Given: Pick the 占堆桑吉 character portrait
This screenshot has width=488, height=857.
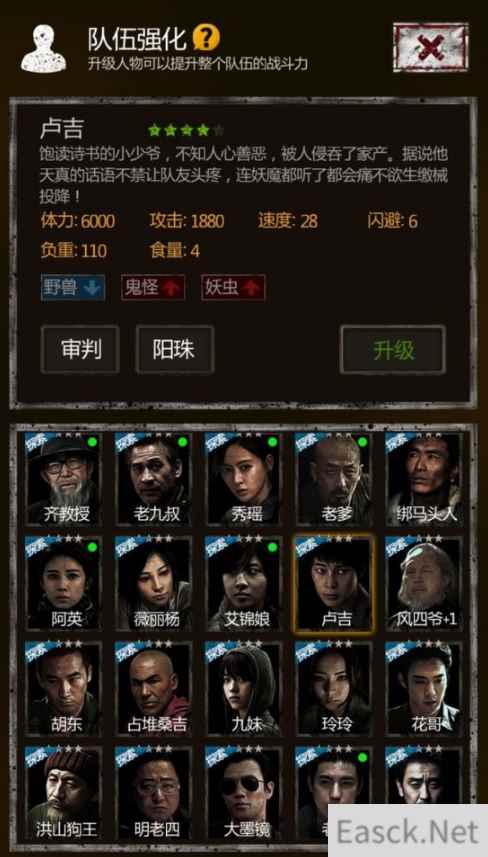Looking at the screenshot, I should pos(154,688).
